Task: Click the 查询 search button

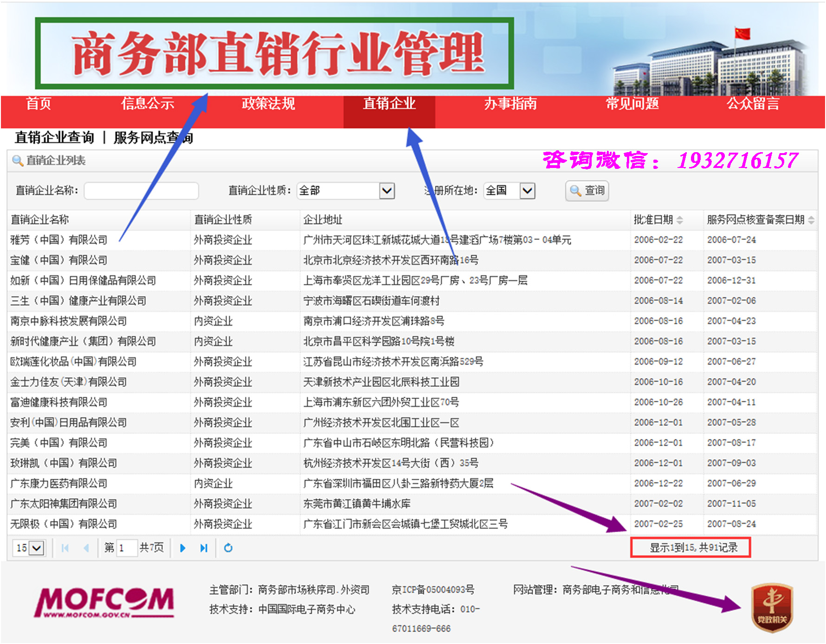Action: pyautogui.click(x=587, y=191)
